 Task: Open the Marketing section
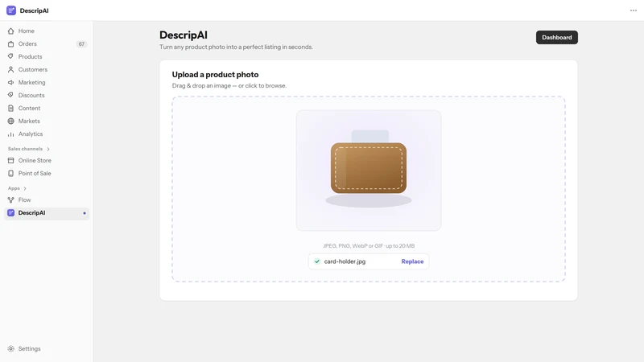coord(47,83)
